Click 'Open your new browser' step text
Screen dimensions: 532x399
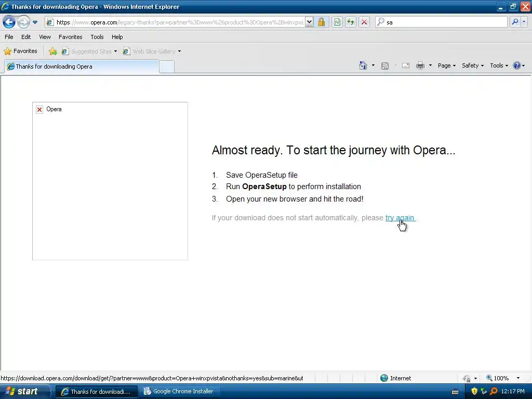[295, 199]
